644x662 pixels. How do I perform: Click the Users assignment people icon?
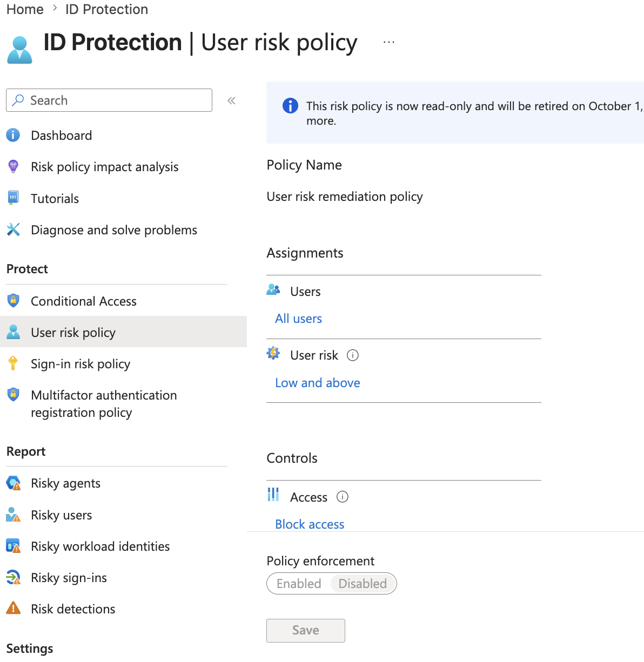[273, 290]
